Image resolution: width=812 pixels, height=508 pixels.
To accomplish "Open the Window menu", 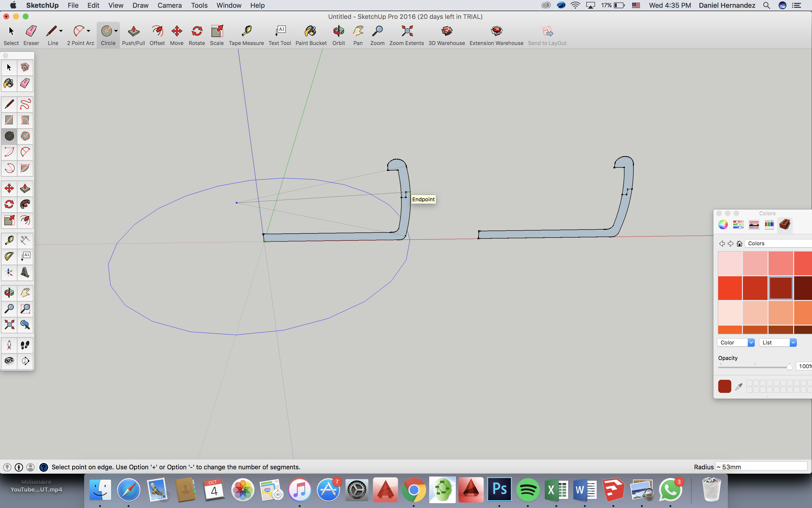I will click(229, 5).
